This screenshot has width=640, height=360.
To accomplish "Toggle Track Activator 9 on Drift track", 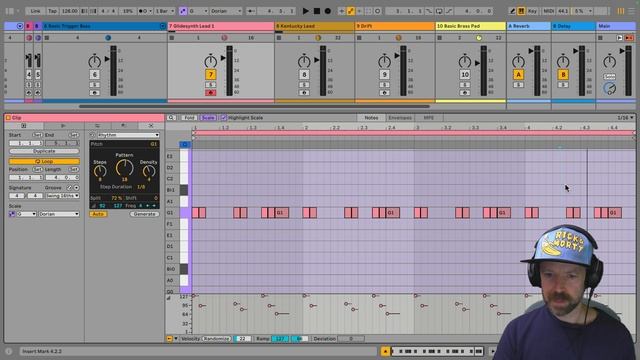I will click(384, 75).
